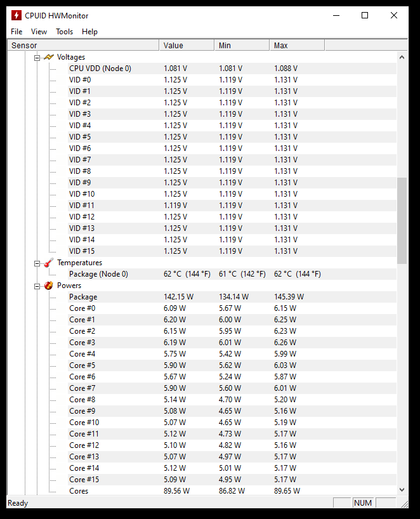420x519 pixels.
Task: Close the HWMonitor window
Action: (x=394, y=15)
